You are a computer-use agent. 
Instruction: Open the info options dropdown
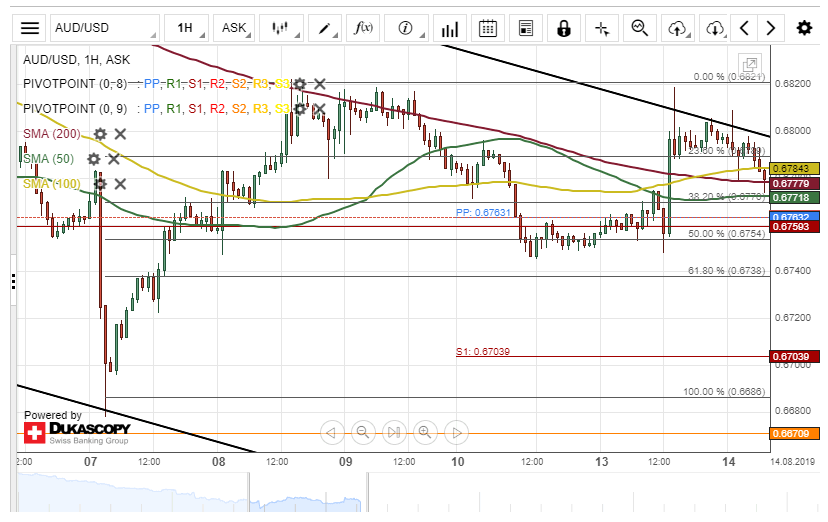click(x=406, y=28)
